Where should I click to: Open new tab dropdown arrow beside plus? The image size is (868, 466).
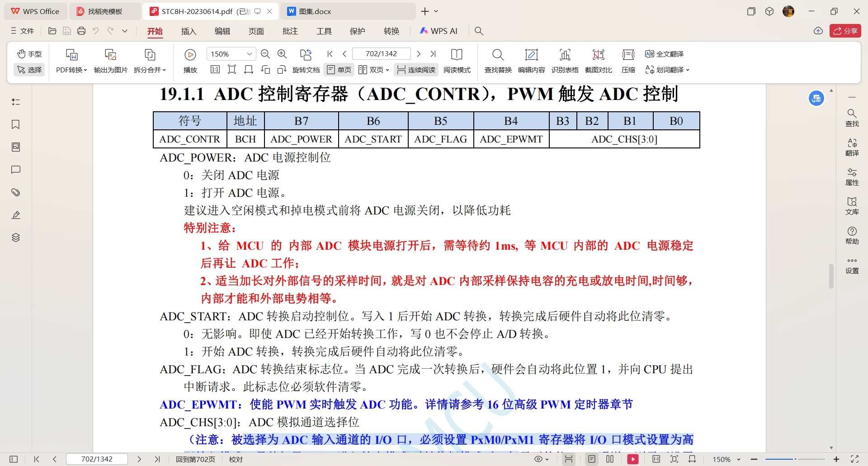pyautogui.click(x=436, y=11)
